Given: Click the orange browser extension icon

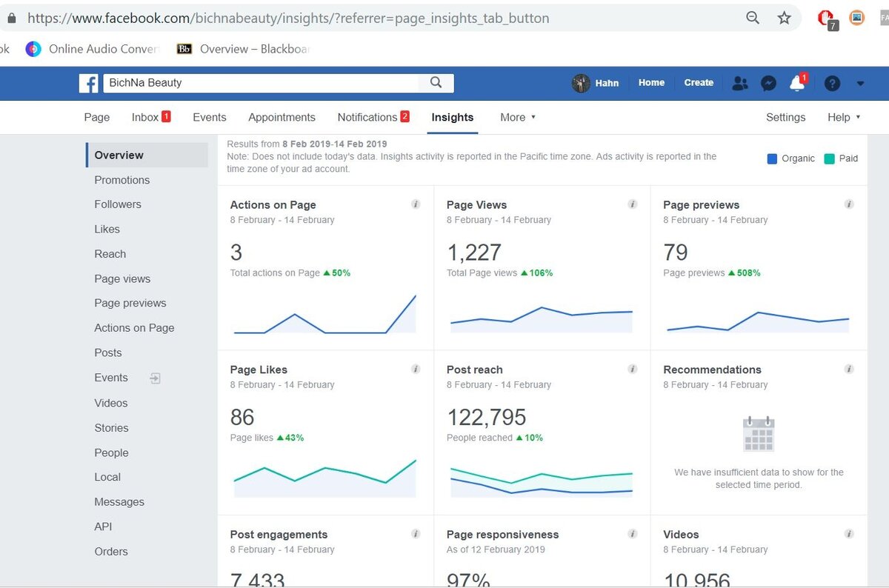Looking at the screenshot, I should (856, 18).
